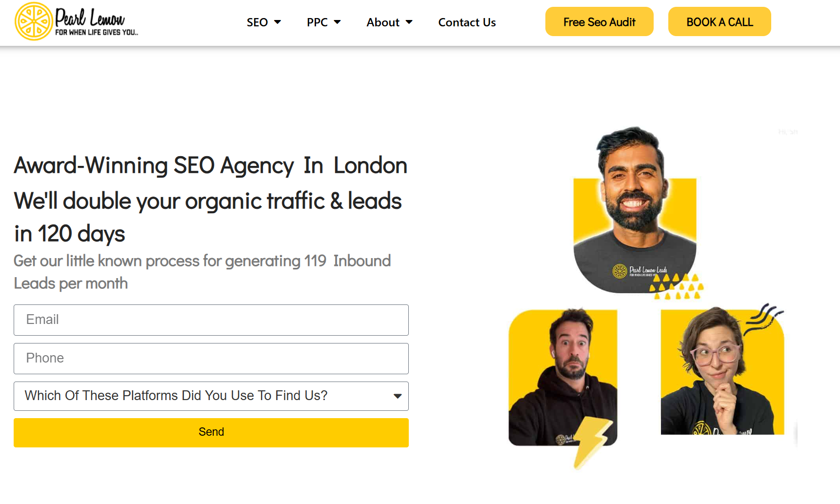The width and height of the screenshot is (840, 504).
Task: Go to the Contact Us page
Action: [x=467, y=22]
